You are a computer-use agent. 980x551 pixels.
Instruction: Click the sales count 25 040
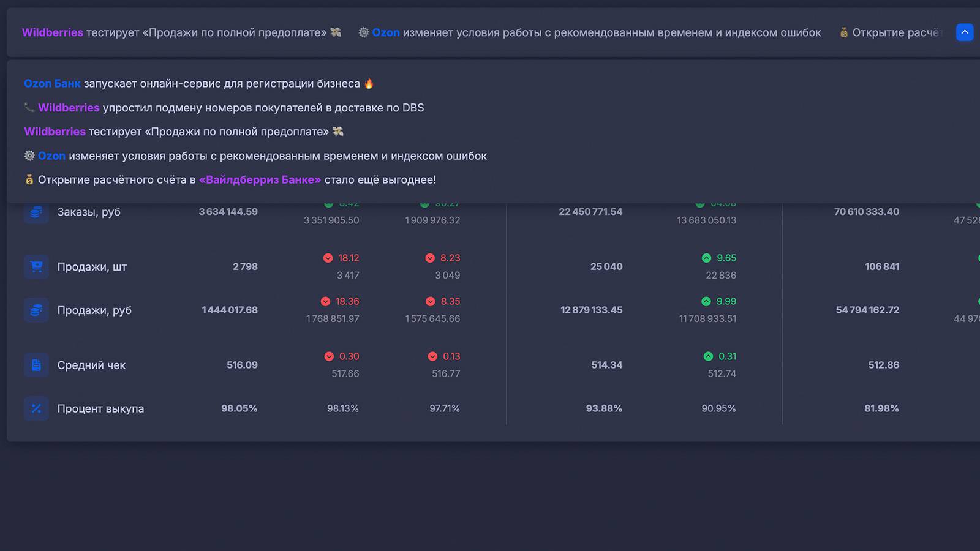[606, 267]
